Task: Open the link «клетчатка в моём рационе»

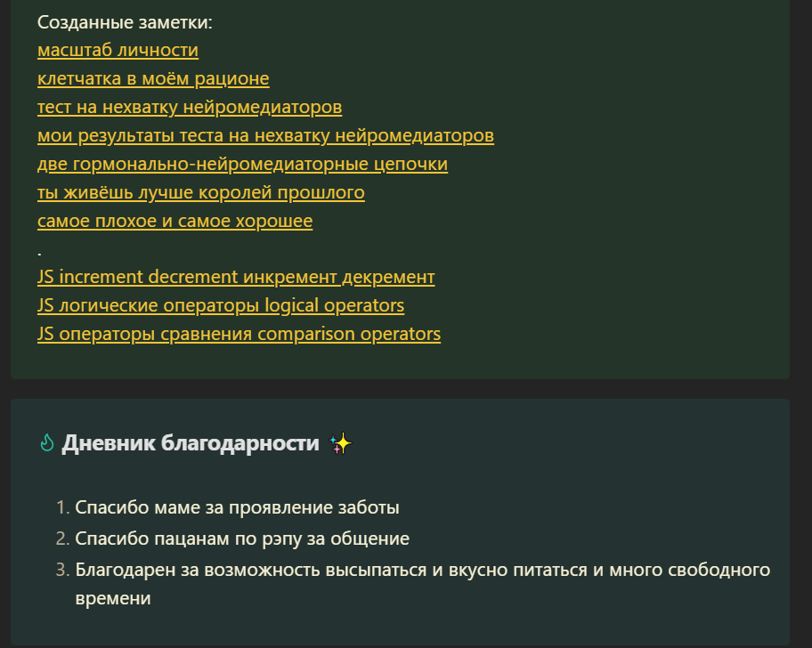Action: [153, 78]
